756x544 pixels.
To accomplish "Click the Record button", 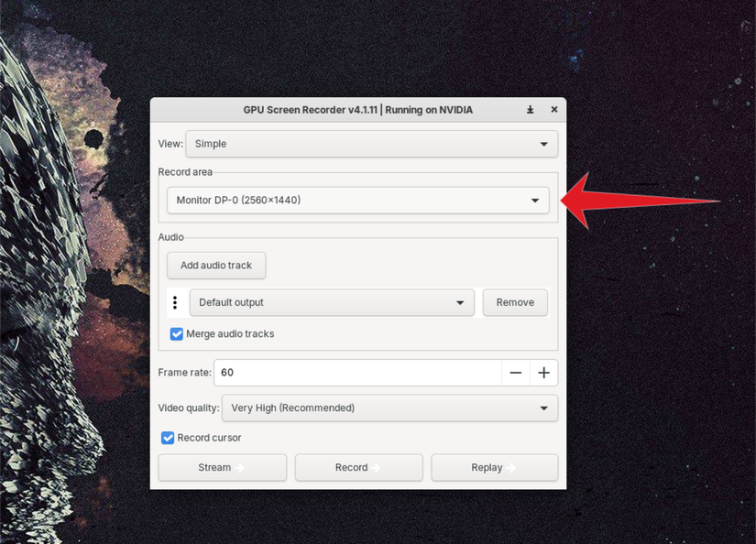I will tap(358, 467).
